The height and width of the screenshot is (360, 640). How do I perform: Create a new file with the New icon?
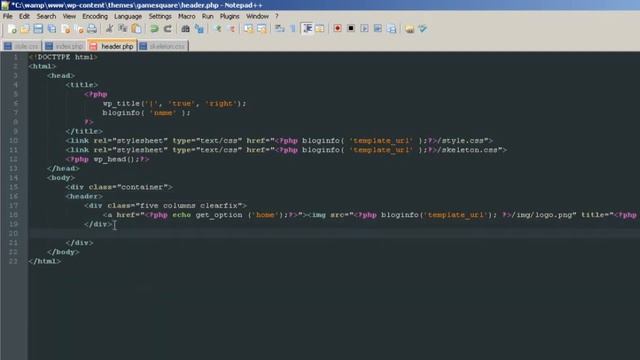(12, 29)
